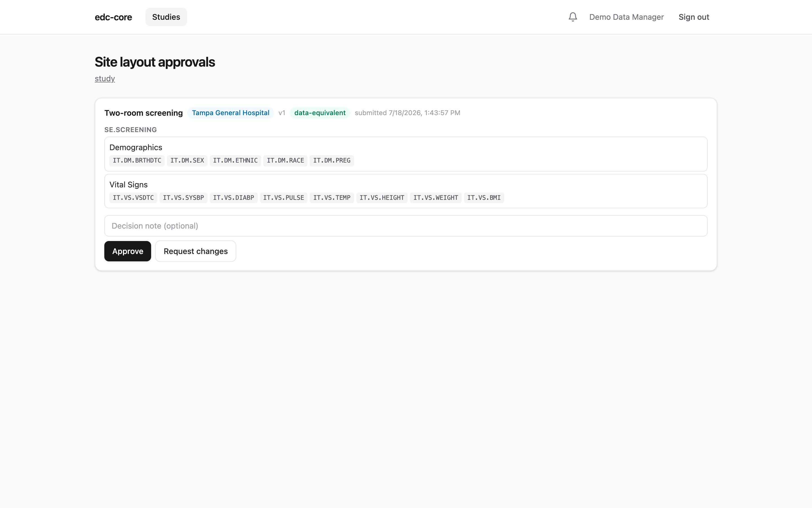Click the IT.DM.SEX item chip
812x508 pixels.
(x=187, y=161)
